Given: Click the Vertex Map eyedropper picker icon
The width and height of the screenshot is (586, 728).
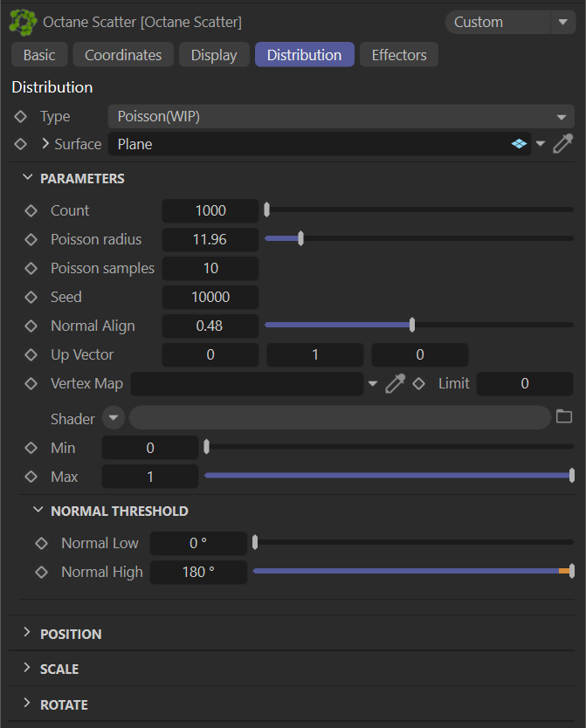Looking at the screenshot, I should point(396,383).
